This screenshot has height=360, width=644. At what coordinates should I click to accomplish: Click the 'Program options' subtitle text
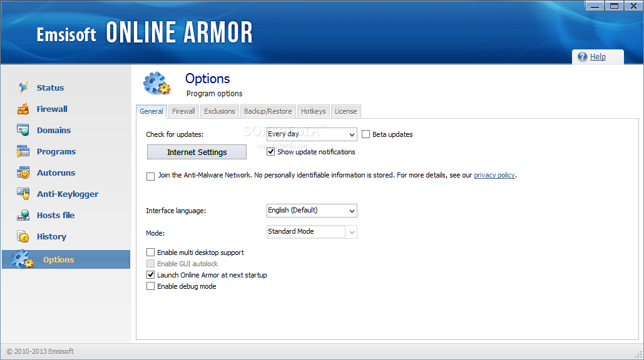pyautogui.click(x=215, y=94)
